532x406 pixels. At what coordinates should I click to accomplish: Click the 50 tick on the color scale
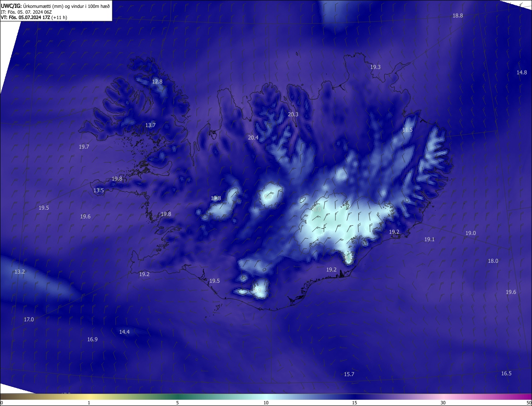529,403
